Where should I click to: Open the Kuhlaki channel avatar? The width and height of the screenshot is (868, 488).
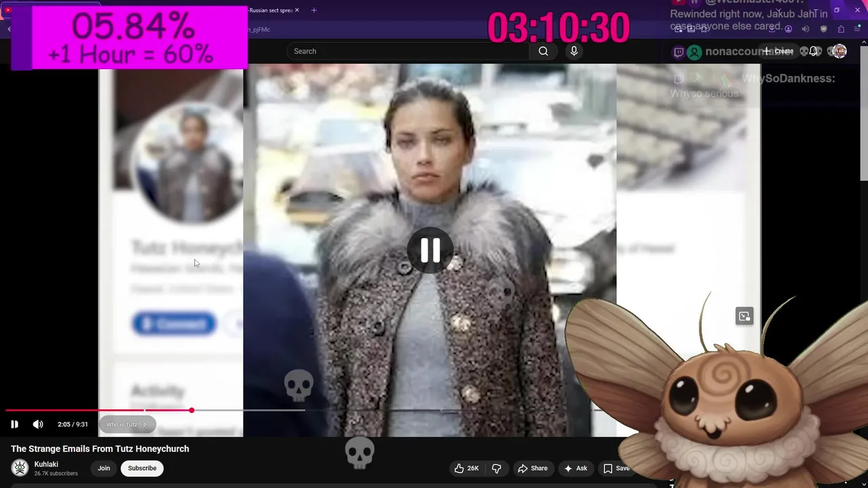point(20,468)
